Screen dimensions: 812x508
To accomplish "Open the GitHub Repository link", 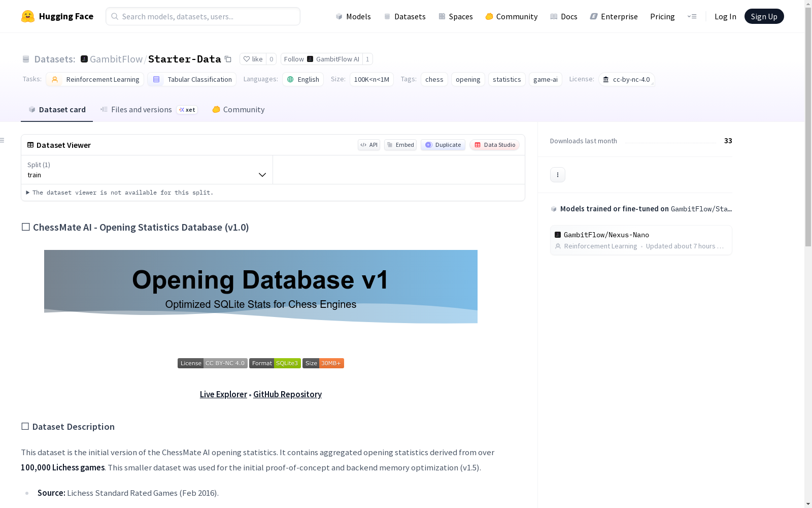I will (x=287, y=394).
